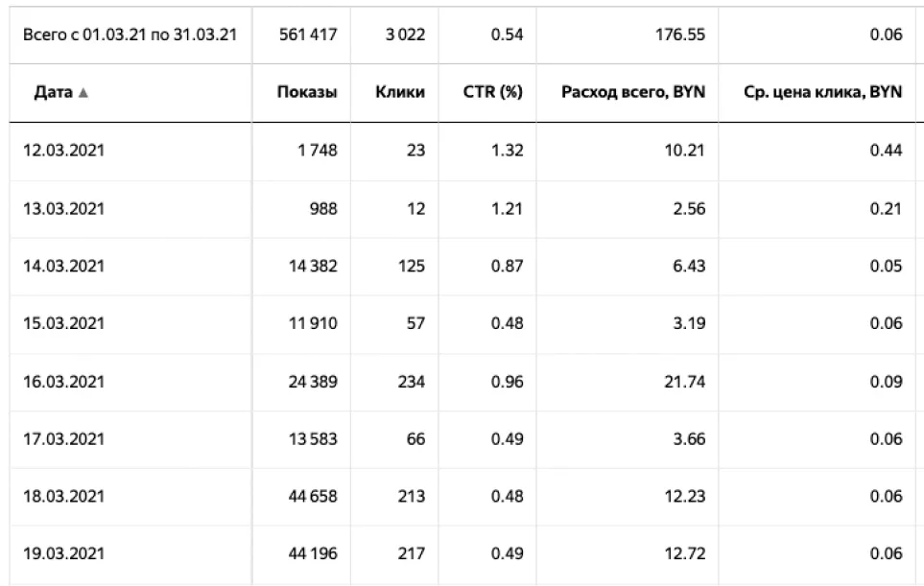Click the date 12.03.2021 row

click(63, 151)
